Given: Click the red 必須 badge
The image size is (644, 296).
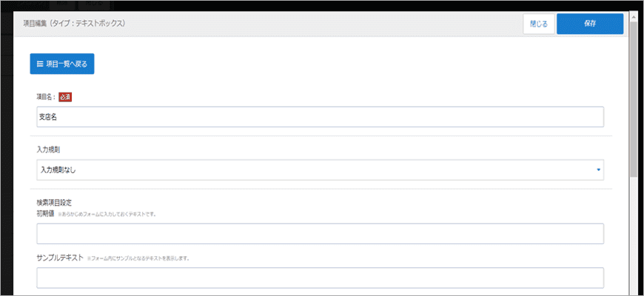Looking at the screenshot, I should point(65,96).
